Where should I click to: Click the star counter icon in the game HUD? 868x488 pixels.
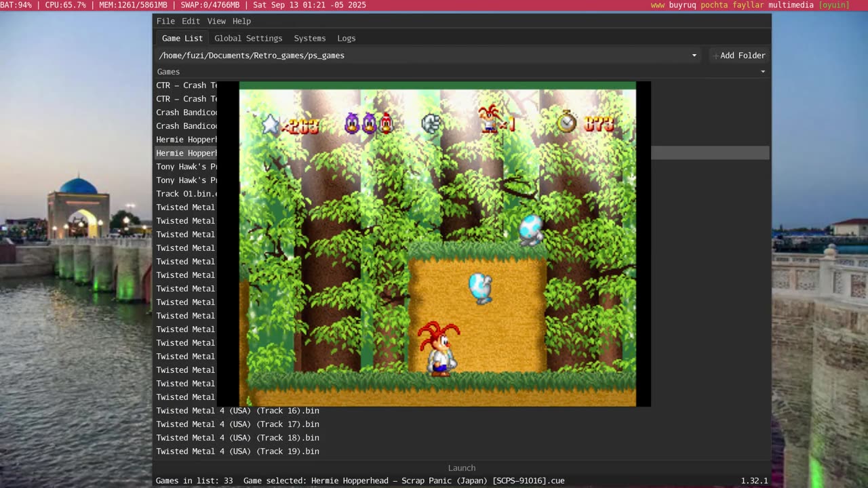click(271, 124)
